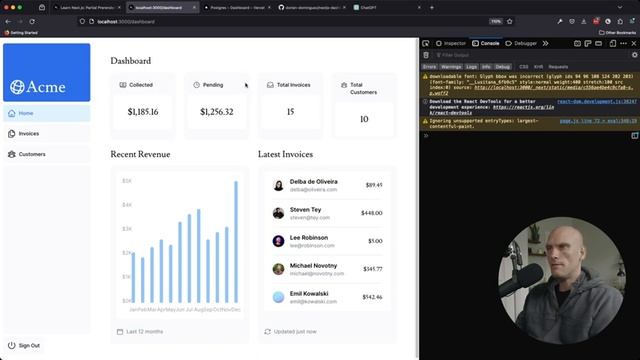The height and width of the screenshot is (360, 640).
Task: Open the page.js source link
Action: tap(598, 121)
